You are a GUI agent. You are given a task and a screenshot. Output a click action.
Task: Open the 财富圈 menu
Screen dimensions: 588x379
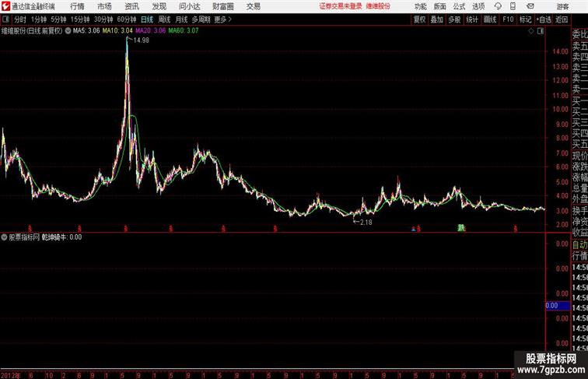pyautogui.click(x=223, y=6)
